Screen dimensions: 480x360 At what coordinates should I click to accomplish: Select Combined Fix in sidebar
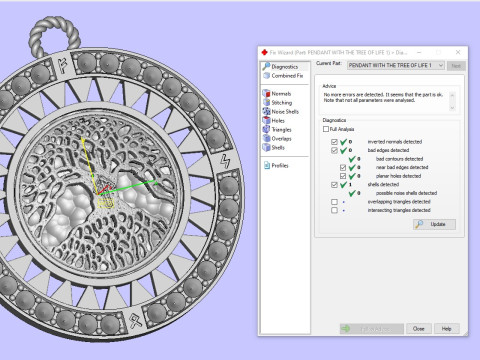[x=287, y=76]
